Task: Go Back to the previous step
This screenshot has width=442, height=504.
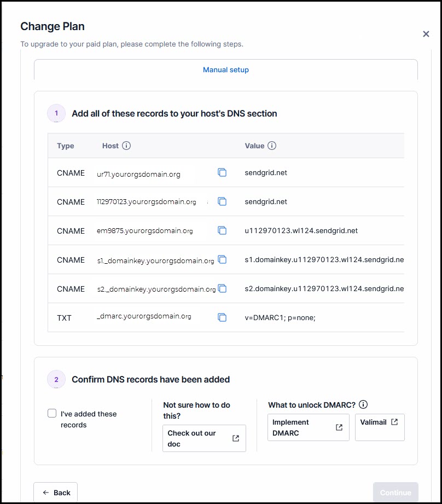Action: tap(56, 493)
